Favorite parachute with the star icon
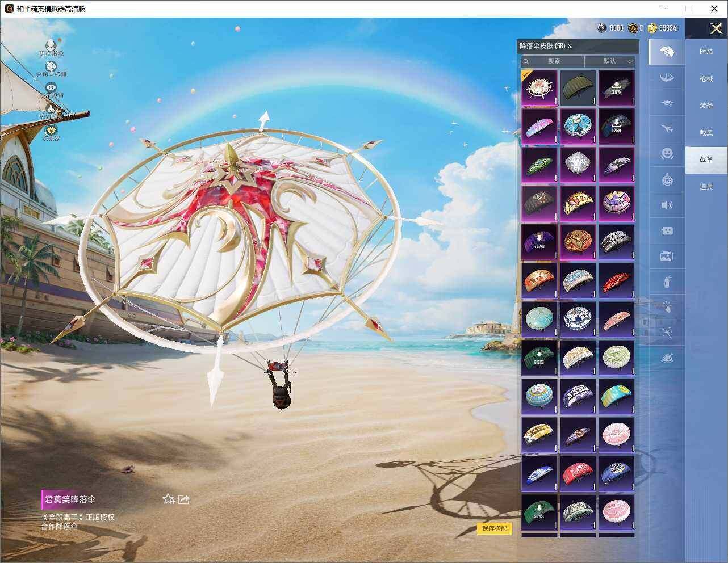Image resolution: width=728 pixels, height=563 pixels. 168,499
